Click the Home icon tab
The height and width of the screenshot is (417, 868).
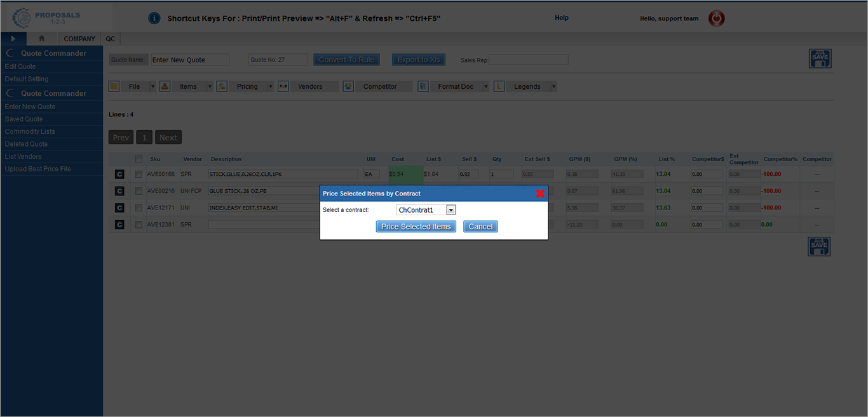[41, 39]
